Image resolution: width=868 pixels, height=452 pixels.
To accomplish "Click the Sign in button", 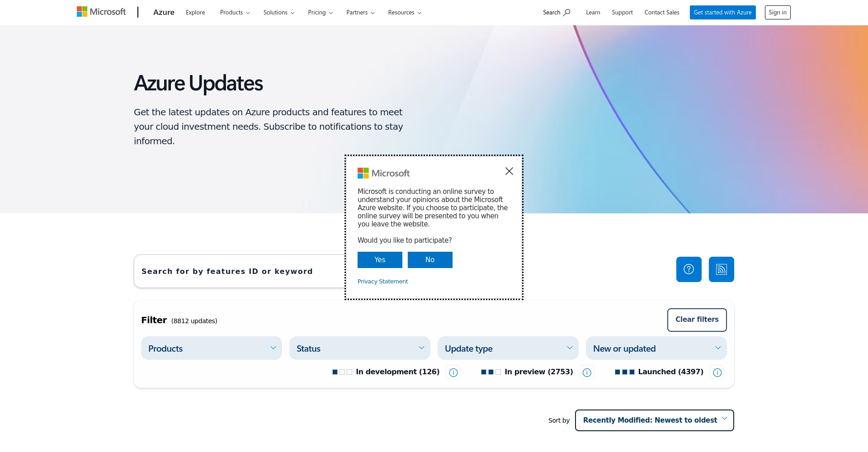I will click(x=778, y=13).
